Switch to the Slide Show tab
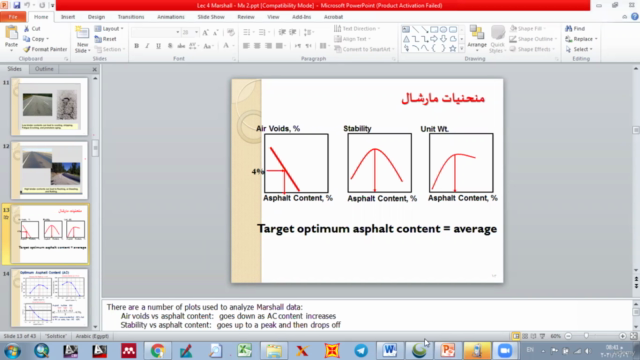 click(x=211, y=17)
